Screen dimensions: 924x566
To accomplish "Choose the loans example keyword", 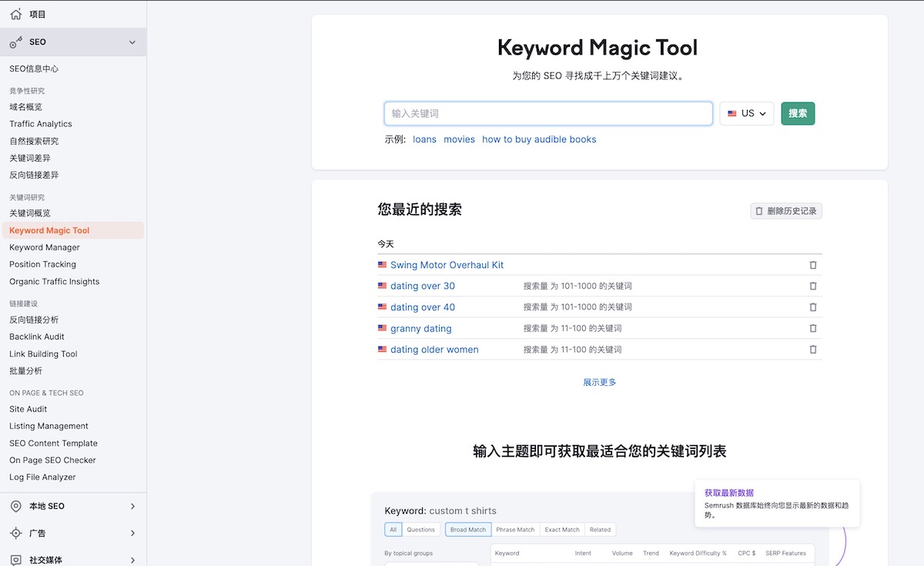I will click(424, 139).
